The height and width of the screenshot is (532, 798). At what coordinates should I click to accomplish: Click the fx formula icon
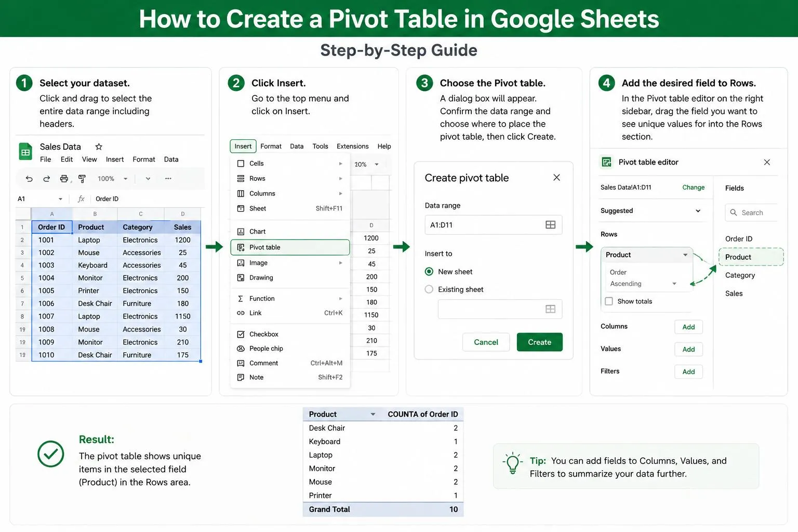[x=81, y=199]
